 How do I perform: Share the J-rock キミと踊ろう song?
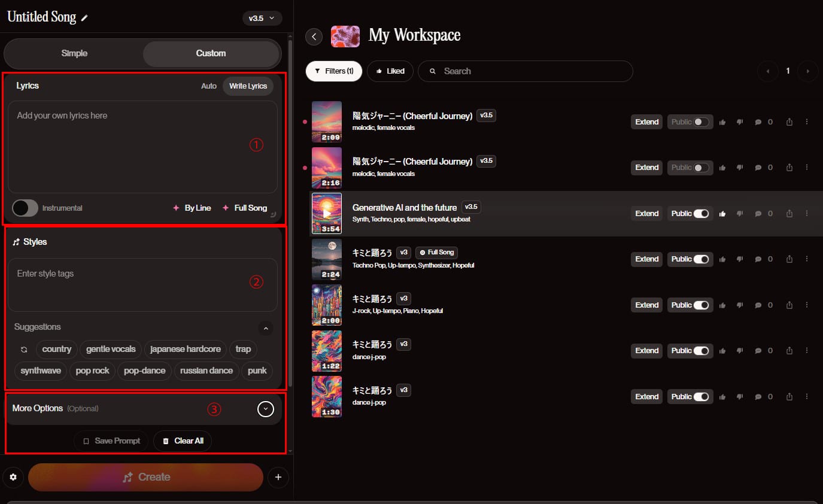coord(789,305)
